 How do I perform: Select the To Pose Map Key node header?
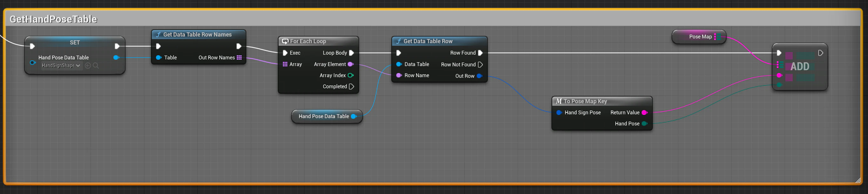pos(602,101)
